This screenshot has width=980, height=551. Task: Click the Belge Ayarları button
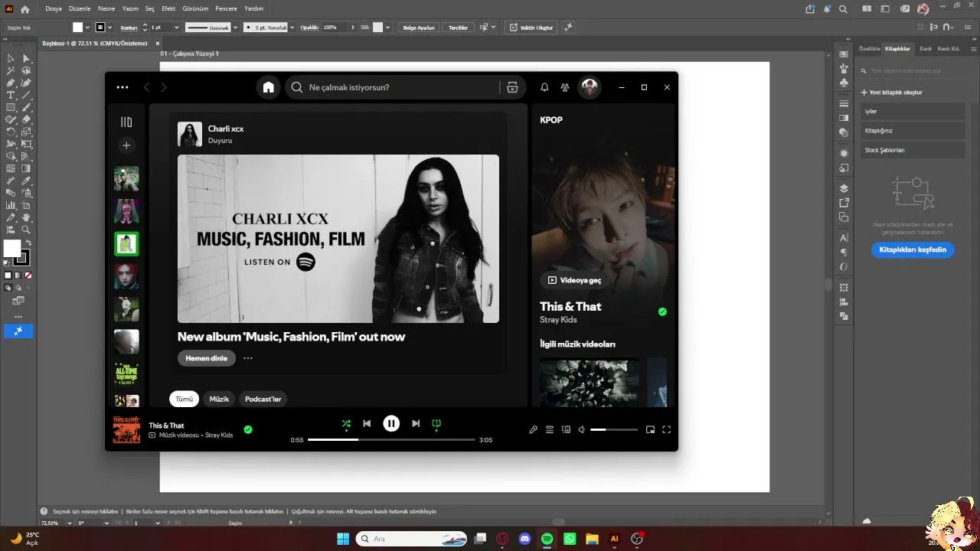pos(419,28)
